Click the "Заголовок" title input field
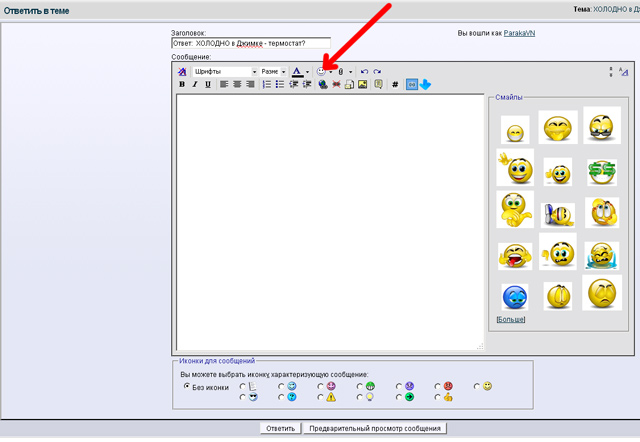Viewport: 640px width, 442px height. pyautogui.click(x=251, y=43)
